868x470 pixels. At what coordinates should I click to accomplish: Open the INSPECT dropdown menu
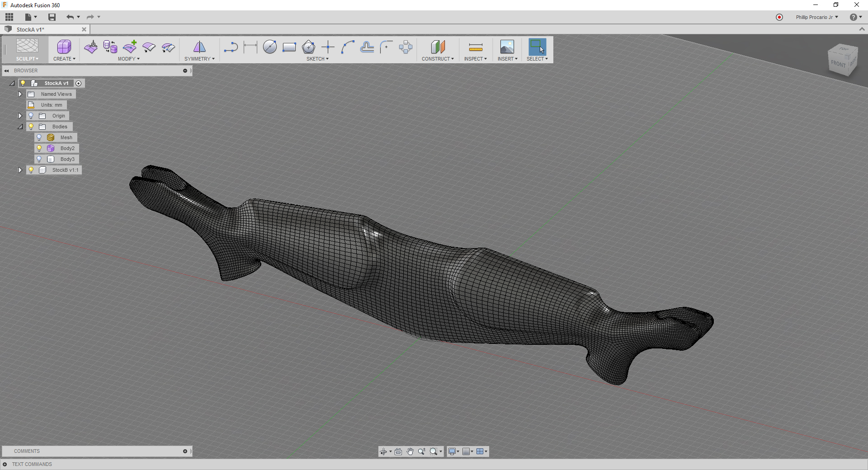(x=476, y=59)
